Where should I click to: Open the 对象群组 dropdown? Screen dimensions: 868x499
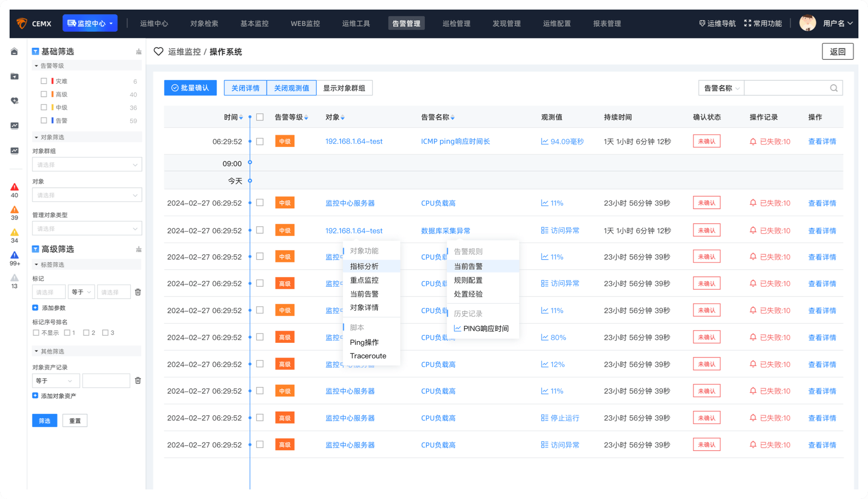point(87,165)
